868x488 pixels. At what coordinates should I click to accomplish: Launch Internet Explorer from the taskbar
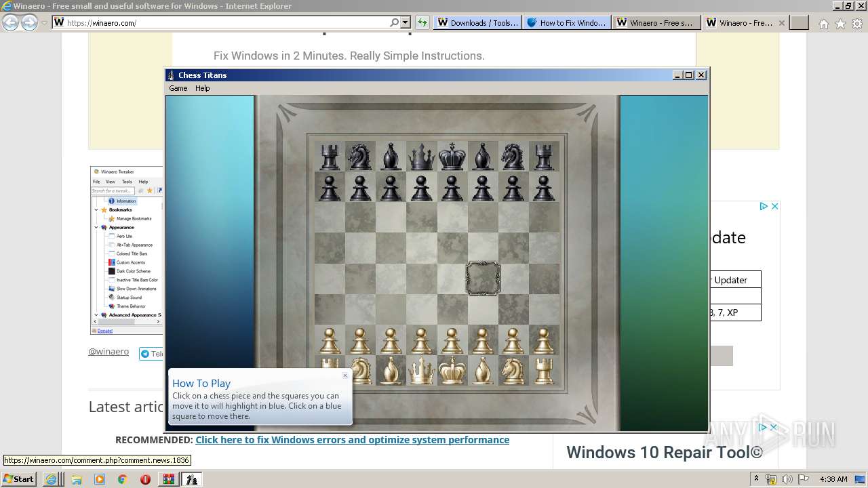tap(51, 479)
